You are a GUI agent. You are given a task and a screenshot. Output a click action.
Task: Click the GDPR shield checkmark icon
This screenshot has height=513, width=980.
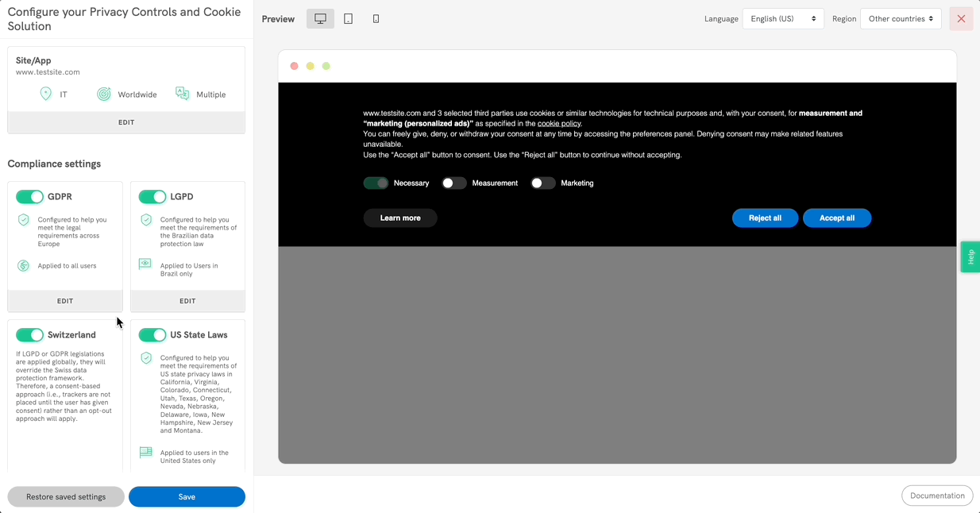(24, 220)
